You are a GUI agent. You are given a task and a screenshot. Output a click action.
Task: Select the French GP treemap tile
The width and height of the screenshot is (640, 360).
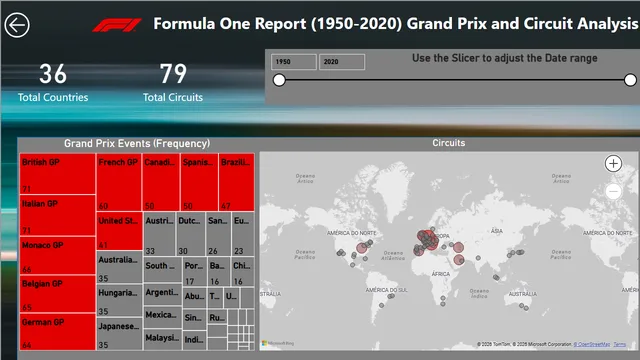coord(119,182)
